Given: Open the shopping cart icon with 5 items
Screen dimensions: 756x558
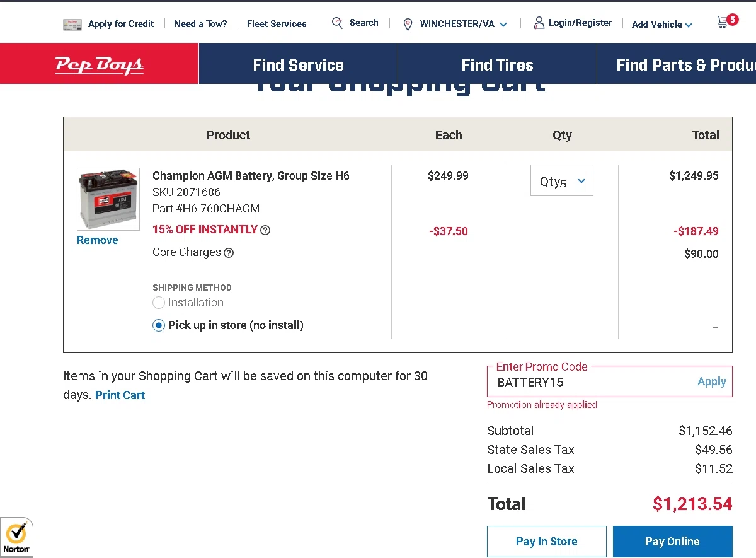Looking at the screenshot, I should tap(726, 22).
